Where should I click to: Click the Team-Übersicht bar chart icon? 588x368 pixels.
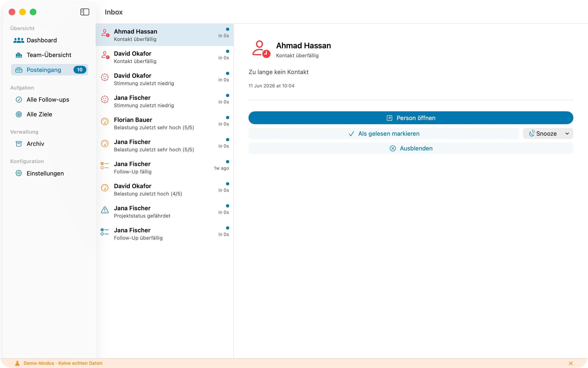click(x=19, y=55)
